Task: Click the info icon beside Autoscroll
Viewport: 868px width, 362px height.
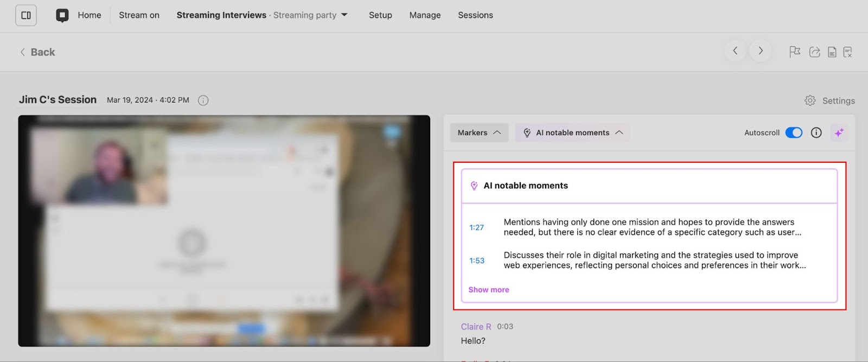Action: coord(816,132)
